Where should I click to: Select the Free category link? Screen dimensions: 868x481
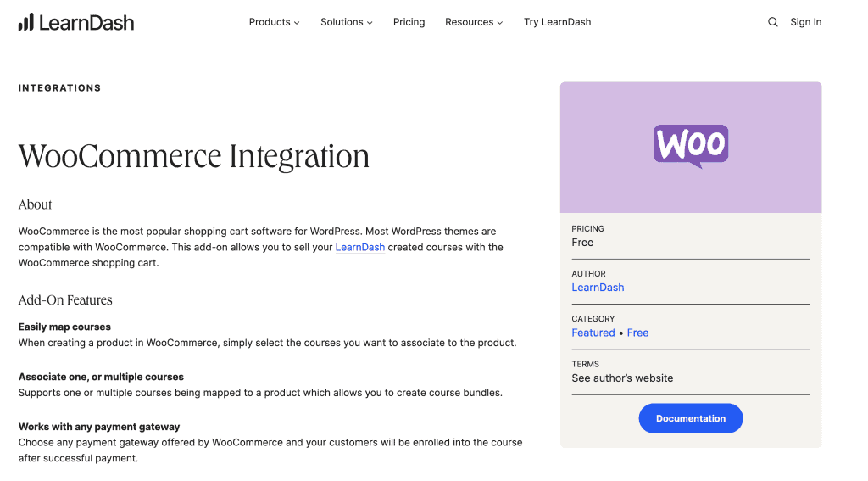pyautogui.click(x=637, y=333)
